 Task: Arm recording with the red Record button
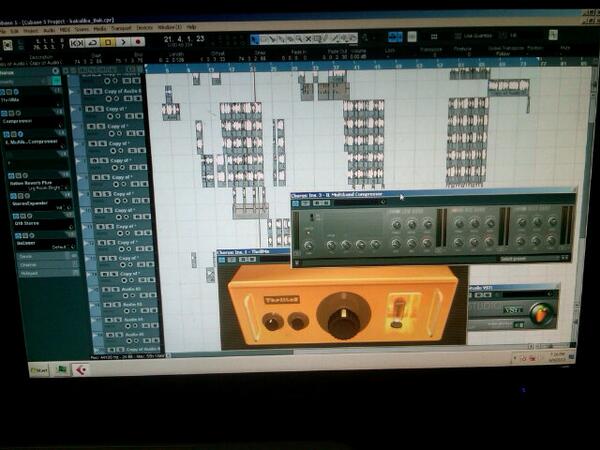(x=138, y=42)
